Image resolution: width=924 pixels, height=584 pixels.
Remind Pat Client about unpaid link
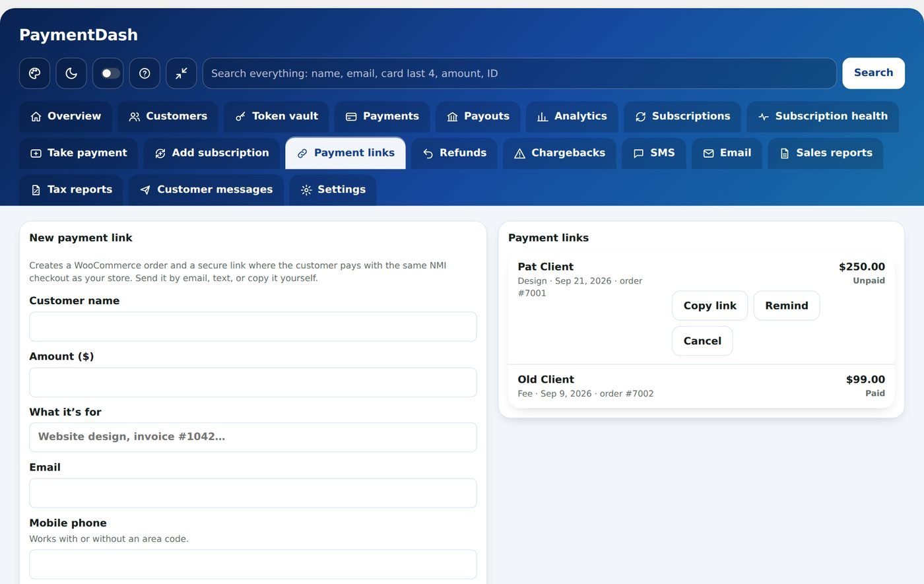787,306
